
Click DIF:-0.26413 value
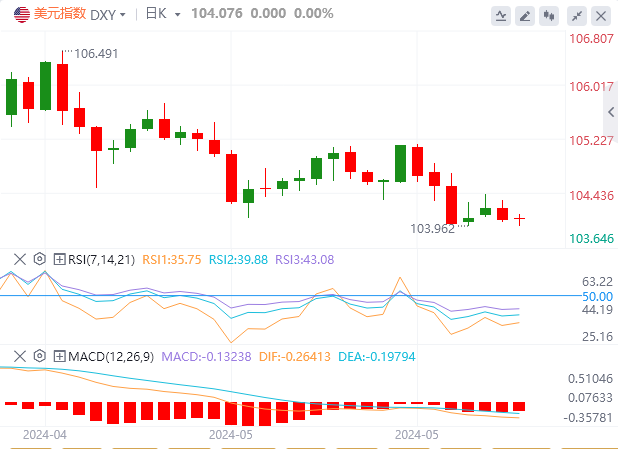[x=294, y=357]
